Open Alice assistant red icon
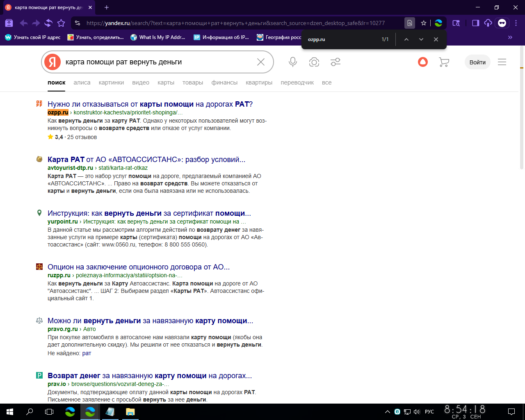Image resolution: width=525 pixels, height=420 pixels. pyautogui.click(x=423, y=62)
